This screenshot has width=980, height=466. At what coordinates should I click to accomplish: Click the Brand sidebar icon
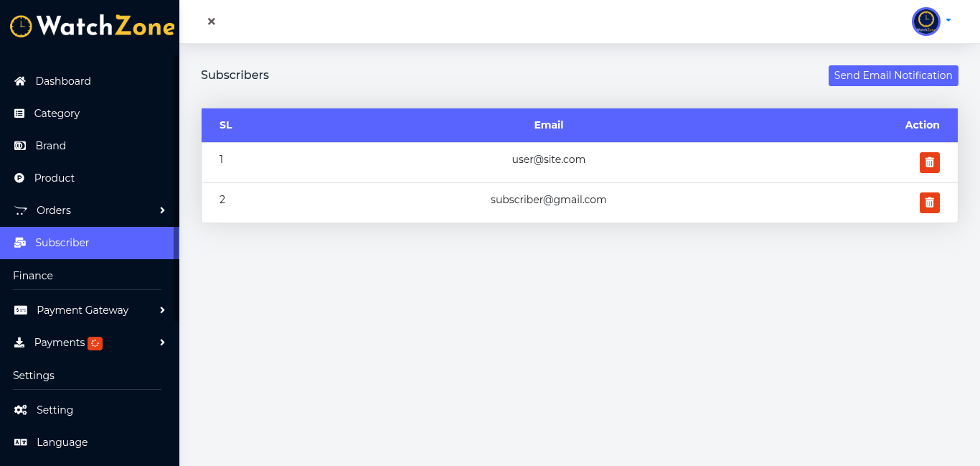20,146
